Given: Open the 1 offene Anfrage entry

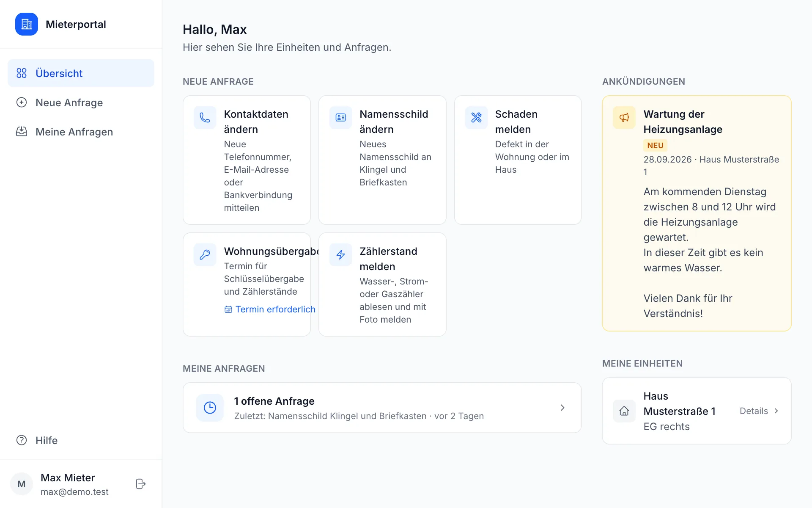Looking at the screenshot, I should [382, 408].
